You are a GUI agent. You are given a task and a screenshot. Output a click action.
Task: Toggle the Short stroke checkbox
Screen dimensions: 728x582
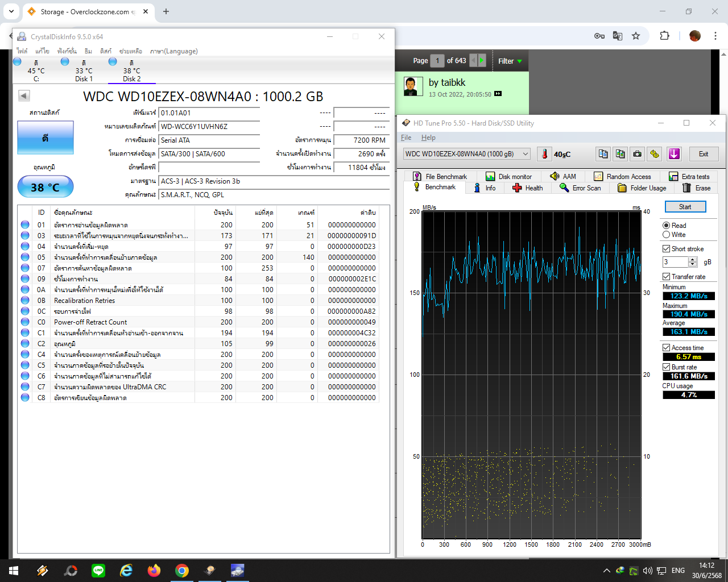(666, 249)
